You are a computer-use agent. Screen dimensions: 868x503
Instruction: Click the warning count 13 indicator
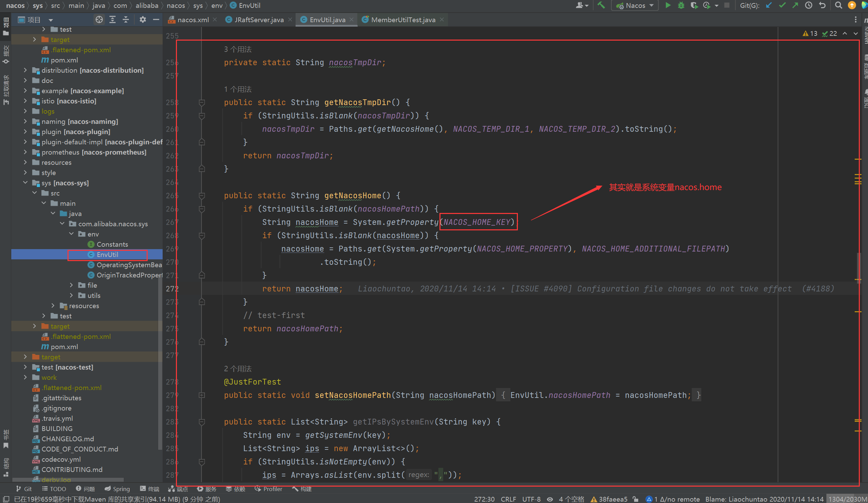point(810,33)
